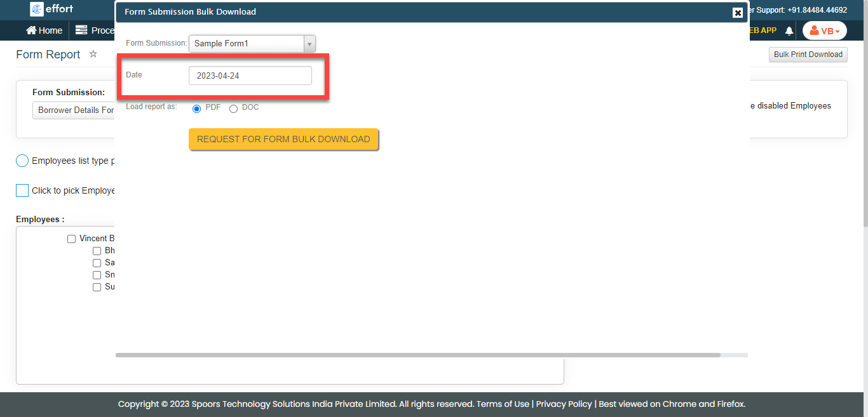This screenshot has height=417, width=868.
Task: Click the Process menu icon
Action: tap(81, 30)
